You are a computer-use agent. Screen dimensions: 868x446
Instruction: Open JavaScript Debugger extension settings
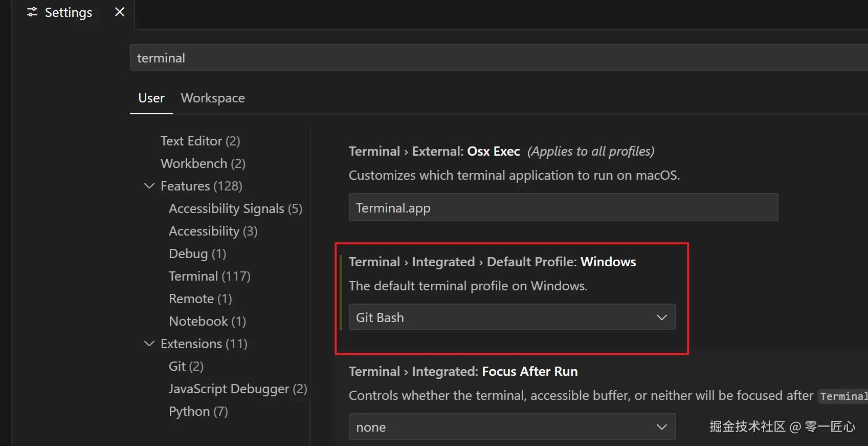[x=238, y=389]
